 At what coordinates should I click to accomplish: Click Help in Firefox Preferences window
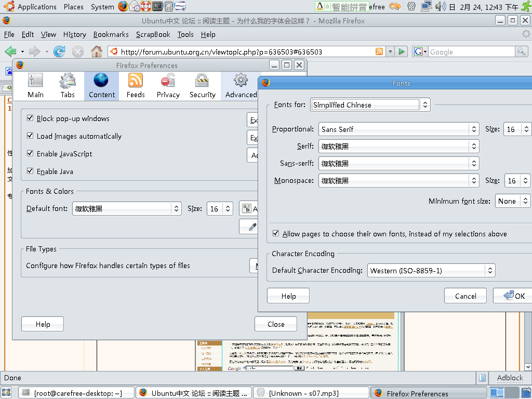point(43,324)
